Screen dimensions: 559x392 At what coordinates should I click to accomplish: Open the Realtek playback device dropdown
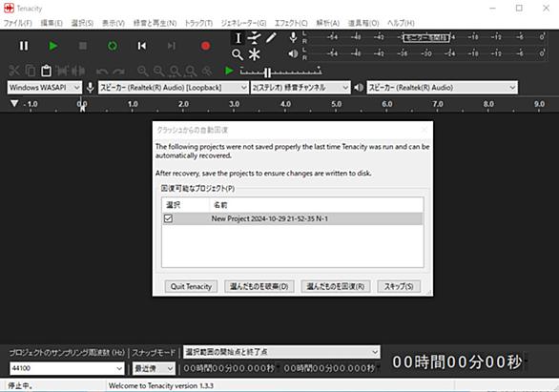pyautogui.click(x=442, y=88)
